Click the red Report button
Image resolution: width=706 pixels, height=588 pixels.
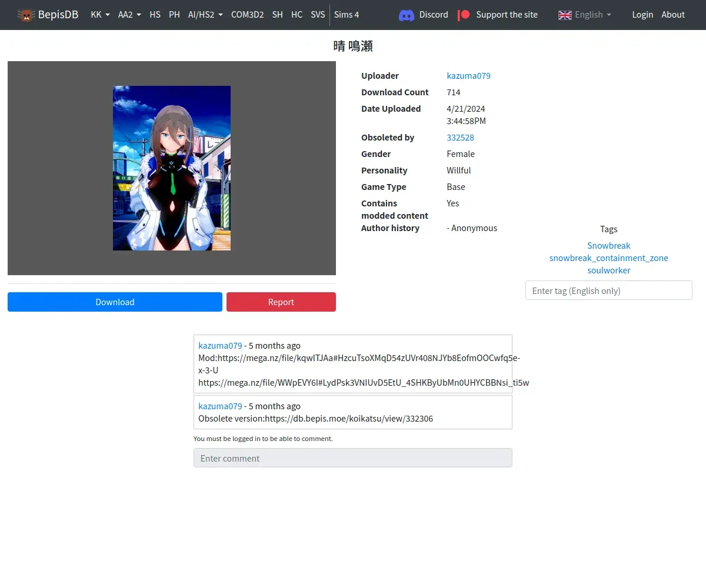tap(281, 302)
